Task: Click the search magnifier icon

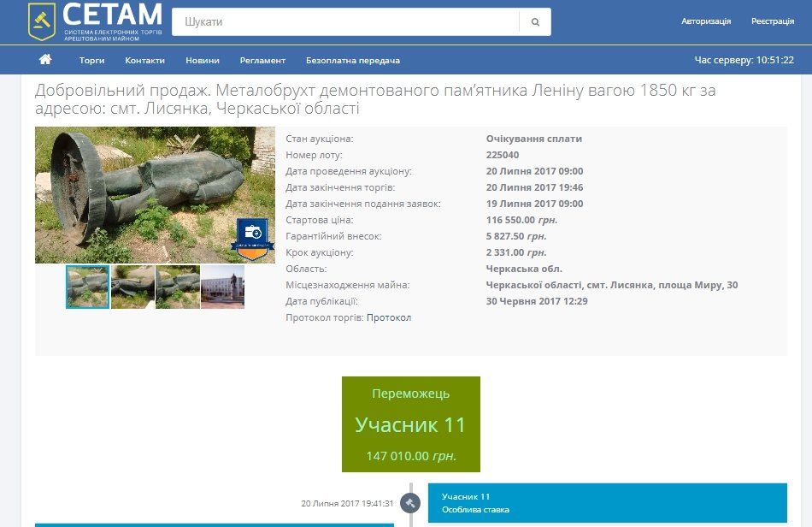Action: pos(536,21)
